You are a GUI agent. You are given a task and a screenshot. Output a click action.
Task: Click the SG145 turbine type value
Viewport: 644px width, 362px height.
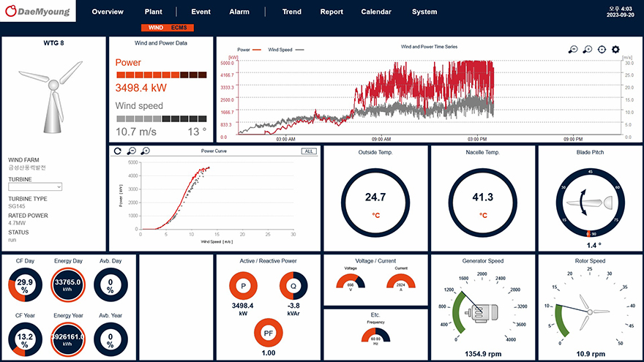[17, 206]
